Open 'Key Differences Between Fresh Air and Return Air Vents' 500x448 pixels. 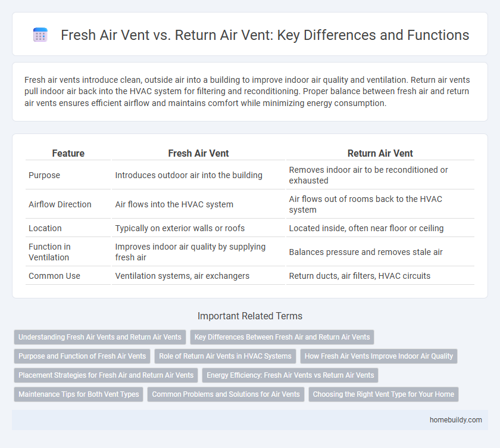[282, 337]
